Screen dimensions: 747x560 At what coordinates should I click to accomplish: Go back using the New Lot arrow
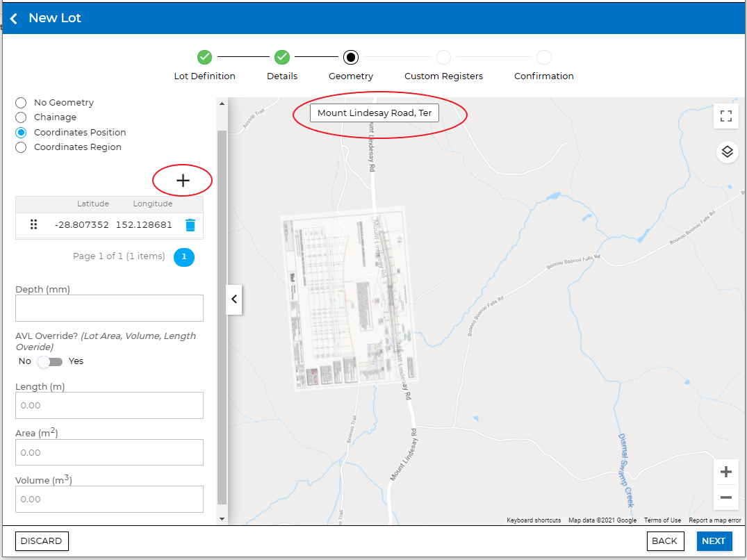point(13,17)
